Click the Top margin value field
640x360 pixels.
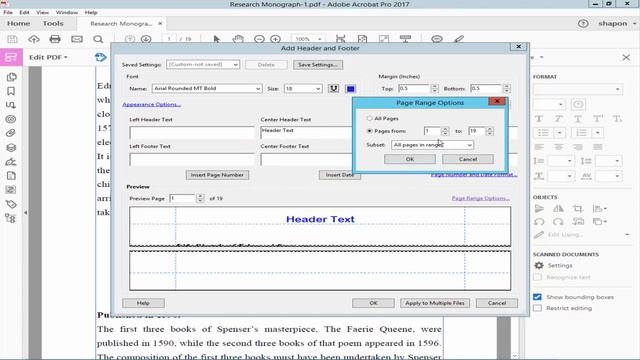(414, 89)
